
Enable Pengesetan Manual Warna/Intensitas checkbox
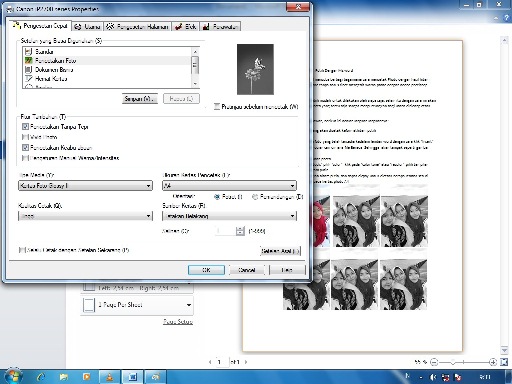[25, 158]
